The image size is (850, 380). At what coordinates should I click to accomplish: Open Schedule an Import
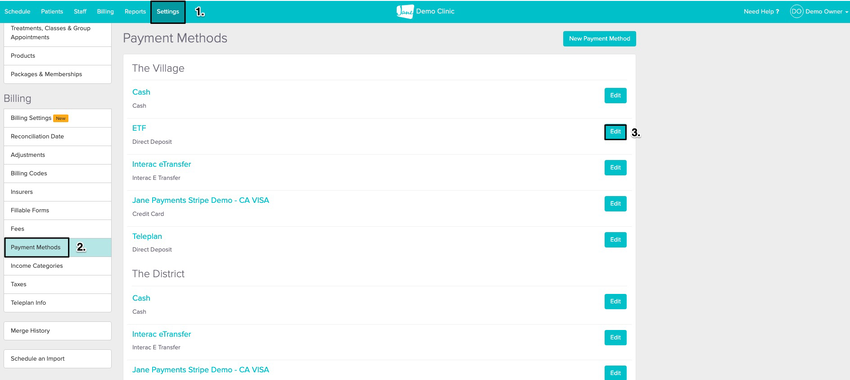coord(57,359)
